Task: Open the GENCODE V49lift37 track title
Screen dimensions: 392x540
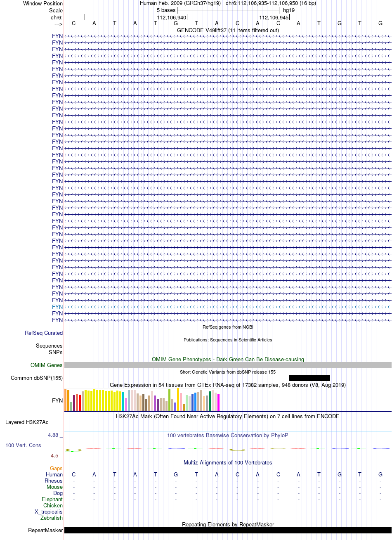Action: point(228,30)
